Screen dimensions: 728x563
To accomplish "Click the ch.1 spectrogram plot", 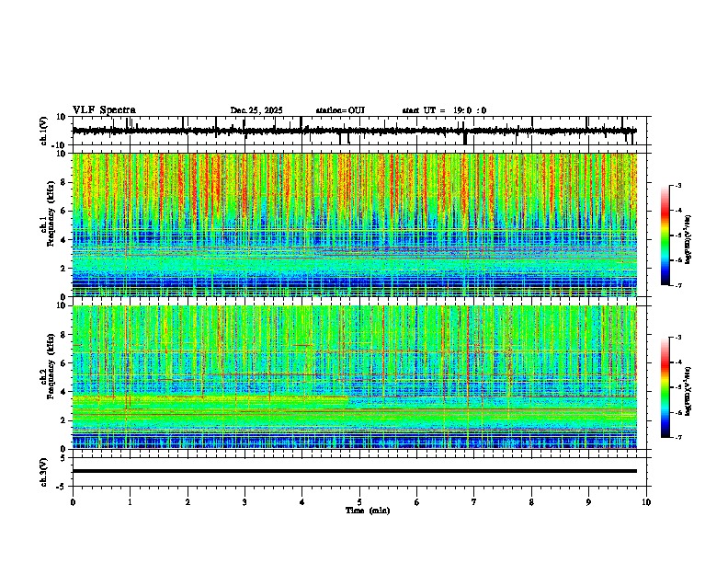I will pos(354,224).
